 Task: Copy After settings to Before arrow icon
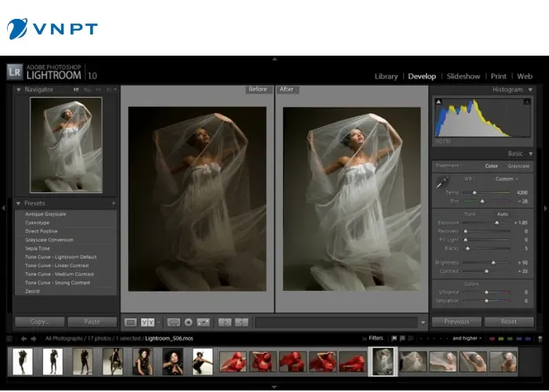point(242,322)
